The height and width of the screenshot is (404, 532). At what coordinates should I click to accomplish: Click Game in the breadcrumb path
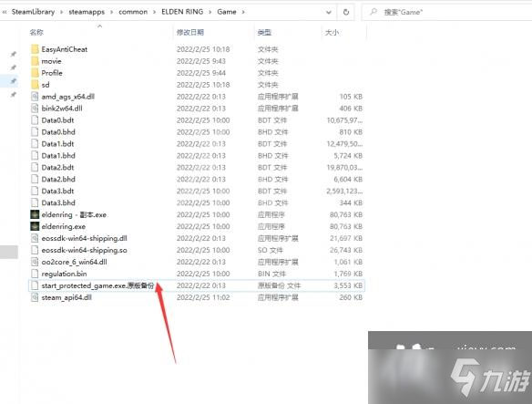coord(227,12)
